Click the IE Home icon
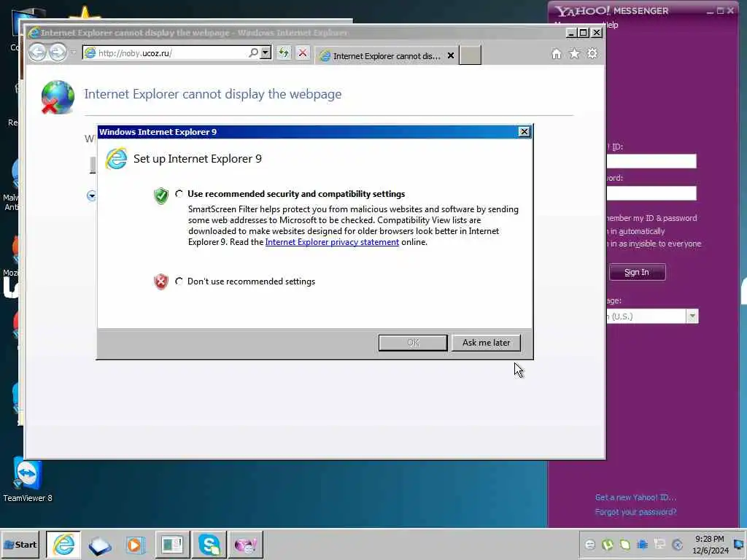Screen dimensions: 747x560 coord(557,54)
